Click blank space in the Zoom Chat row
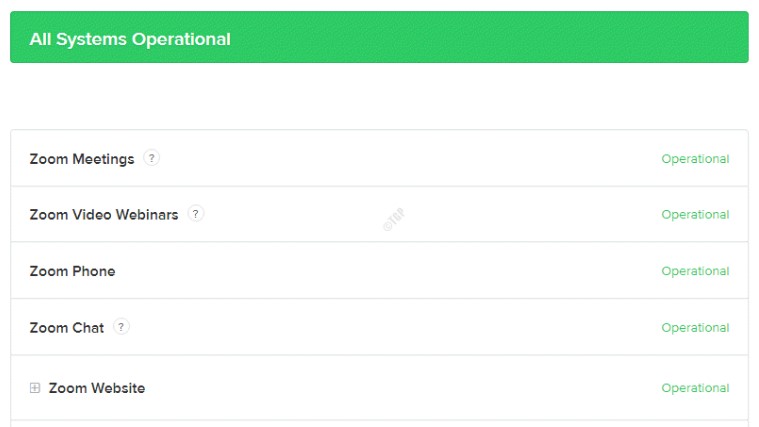This screenshot has height=427, width=759. (x=387, y=327)
